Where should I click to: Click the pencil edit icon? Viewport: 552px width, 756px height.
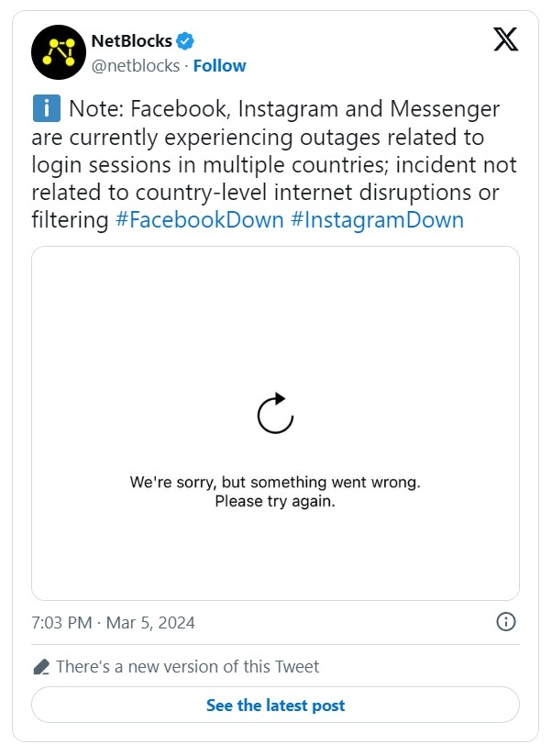pos(40,667)
